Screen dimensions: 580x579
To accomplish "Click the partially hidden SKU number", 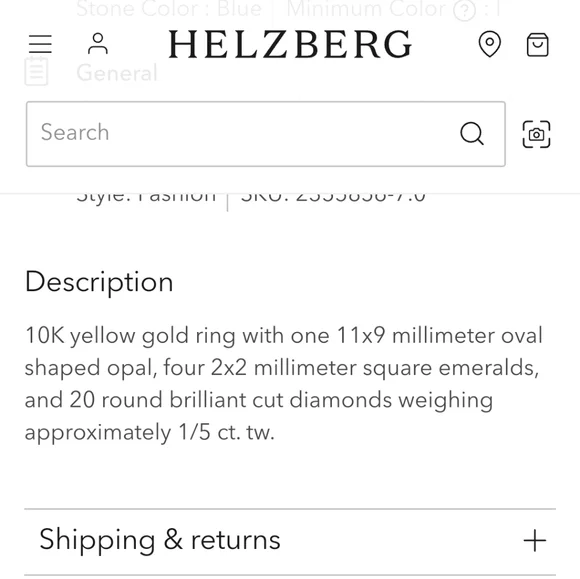I will 333,197.
